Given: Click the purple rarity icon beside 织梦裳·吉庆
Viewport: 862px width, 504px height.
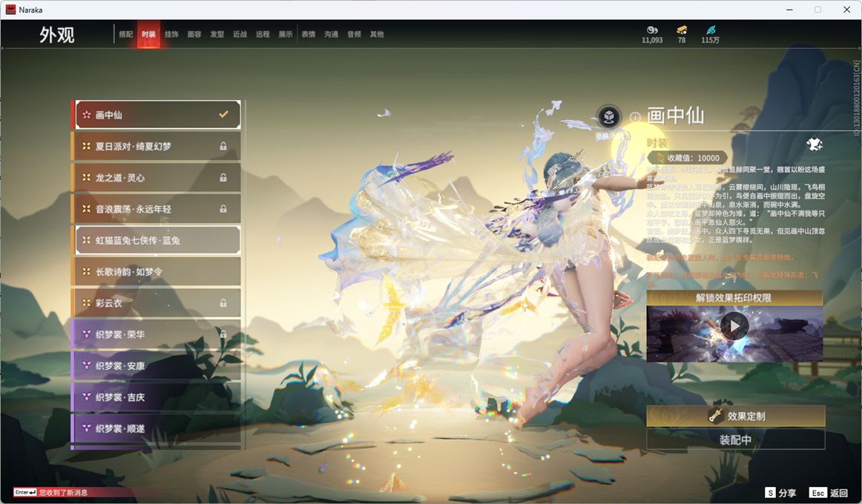Looking at the screenshot, I should (86, 397).
